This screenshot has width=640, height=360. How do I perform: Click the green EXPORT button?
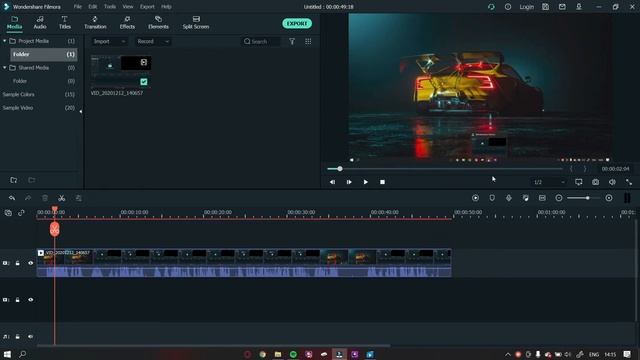click(297, 23)
